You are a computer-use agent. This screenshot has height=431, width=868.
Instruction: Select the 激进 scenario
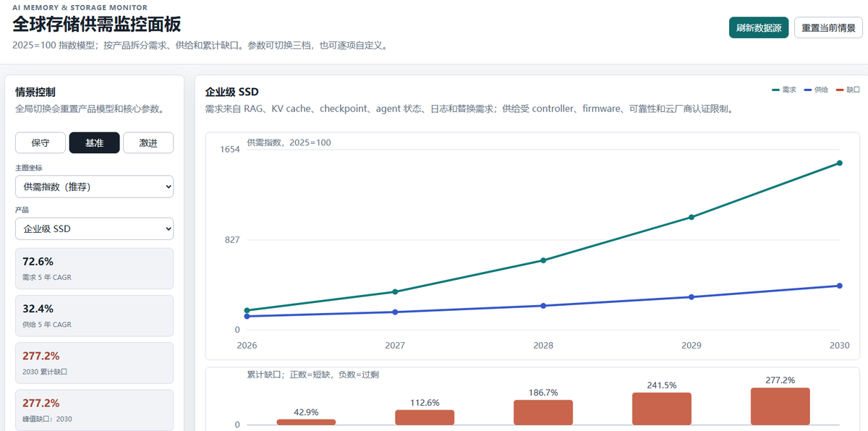[148, 142]
